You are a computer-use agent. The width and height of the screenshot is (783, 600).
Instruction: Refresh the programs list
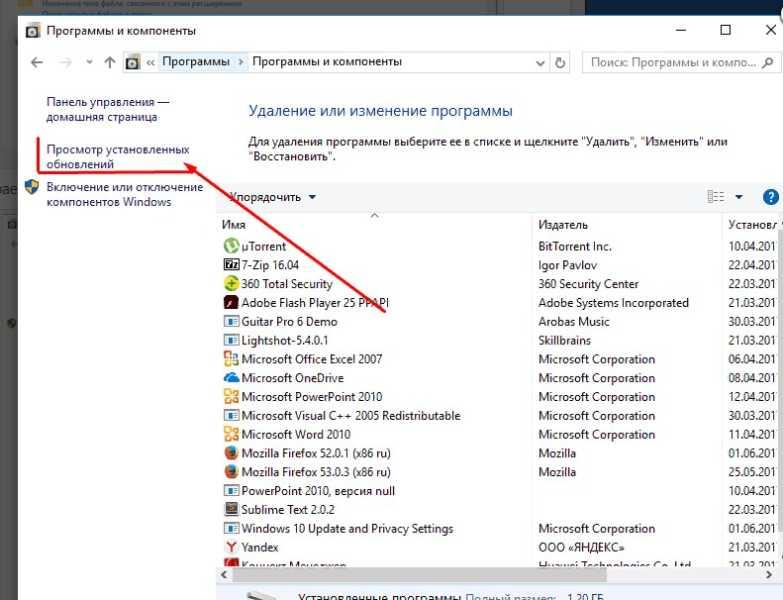click(560, 63)
